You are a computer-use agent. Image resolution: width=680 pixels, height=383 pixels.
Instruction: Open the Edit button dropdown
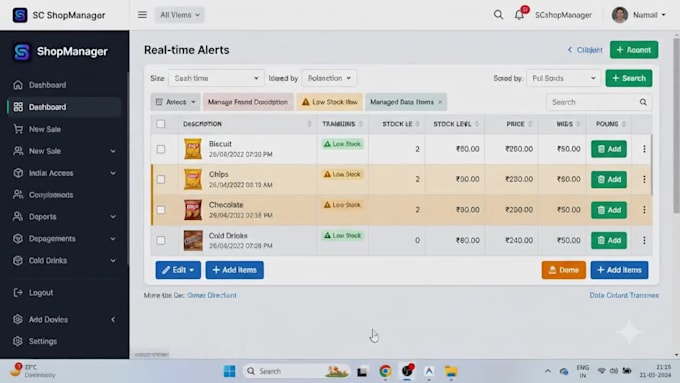[178, 270]
